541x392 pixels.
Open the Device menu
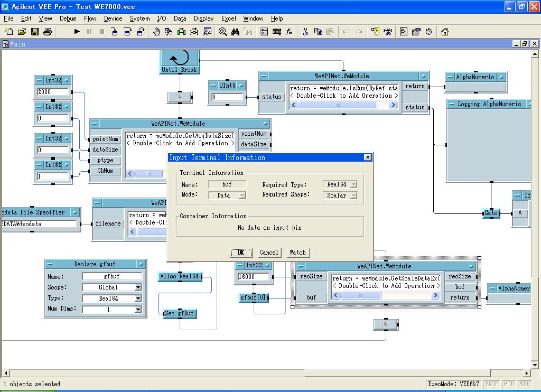[x=113, y=18]
